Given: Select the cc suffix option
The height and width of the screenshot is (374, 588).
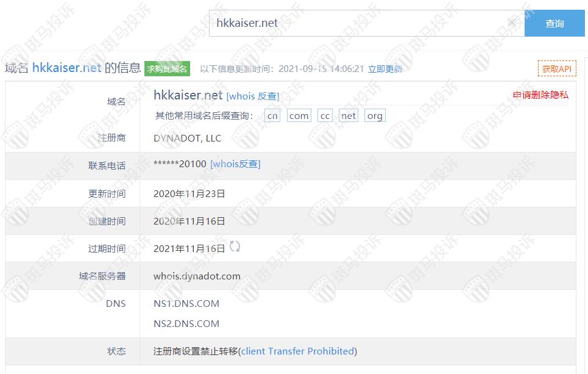Looking at the screenshot, I should point(325,116).
